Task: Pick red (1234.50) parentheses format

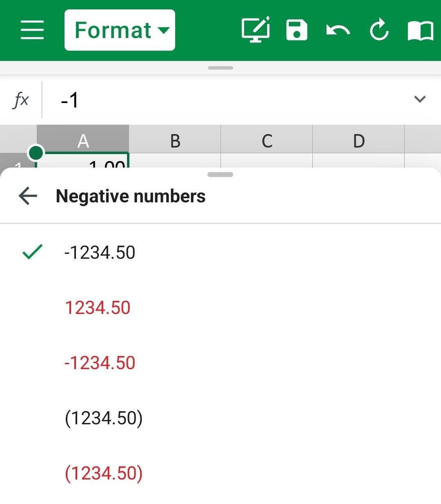Action: tap(220, 473)
